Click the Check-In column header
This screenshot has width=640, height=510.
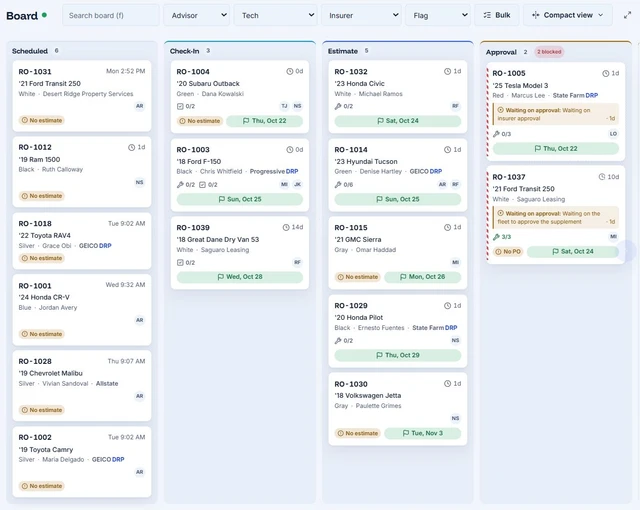pos(184,51)
